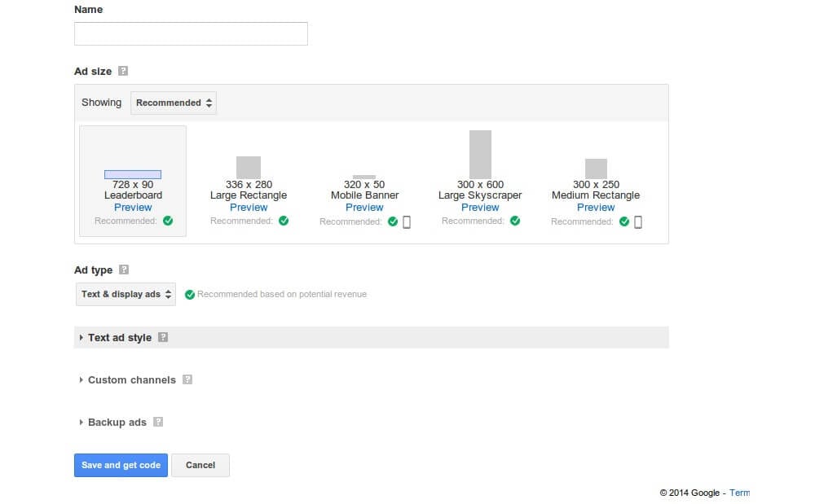
Task: Click the Large Skyscraper label text
Action: tap(480, 195)
